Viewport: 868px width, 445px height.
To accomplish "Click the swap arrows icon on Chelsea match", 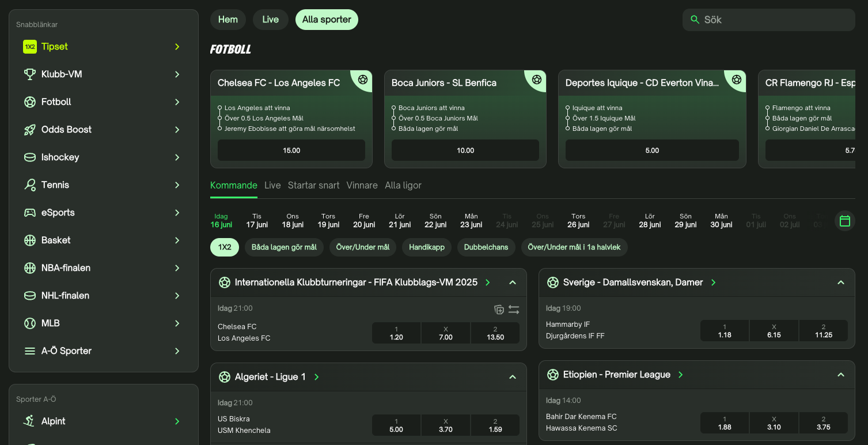I will pyautogui.click(x=514, y=310).
